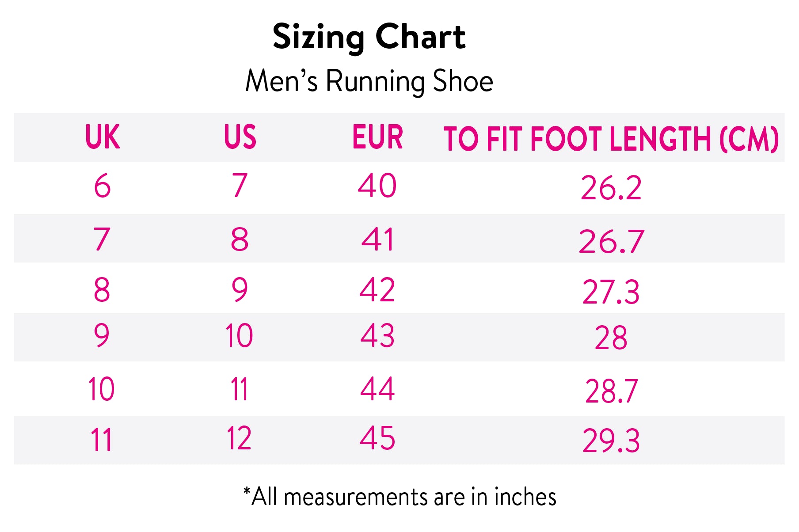Click EUR size 45 cell
799x532 pixels.
pyautogui.click(x=377, y=438)
